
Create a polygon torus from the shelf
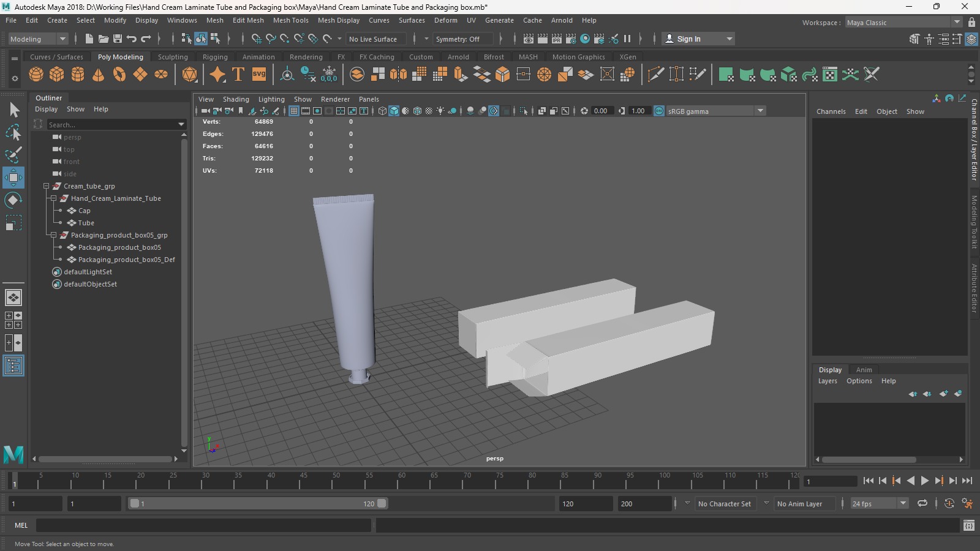pyautogui.click(x=119, y=75)
